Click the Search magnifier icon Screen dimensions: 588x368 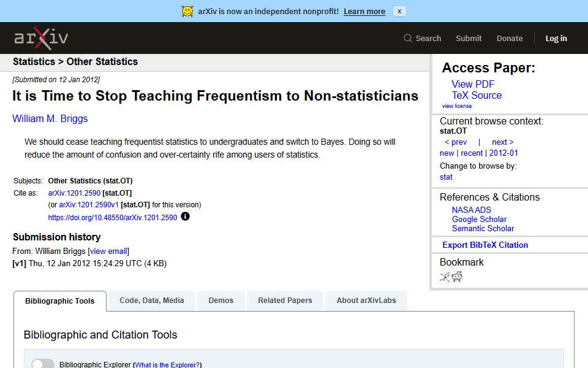pyautogui.click(x=408, y=38)
